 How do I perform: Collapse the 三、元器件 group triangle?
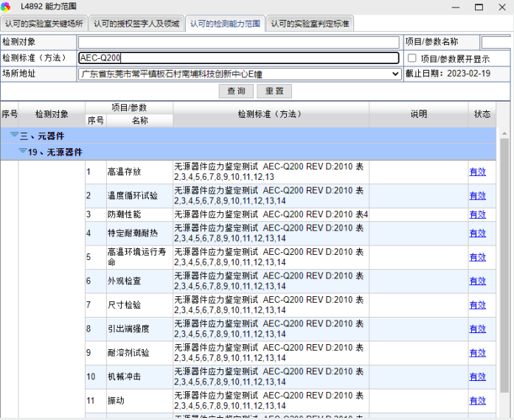tap(14, 135)
